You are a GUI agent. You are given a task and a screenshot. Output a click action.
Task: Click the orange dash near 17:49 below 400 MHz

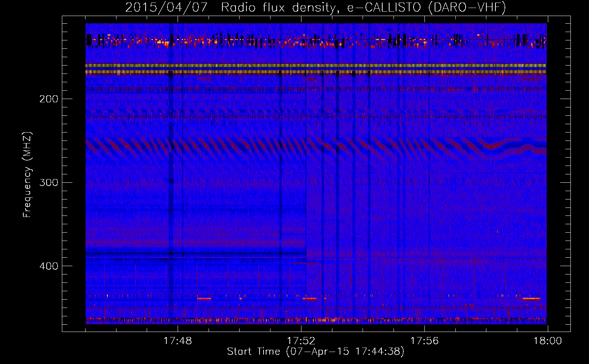(204, 298)
